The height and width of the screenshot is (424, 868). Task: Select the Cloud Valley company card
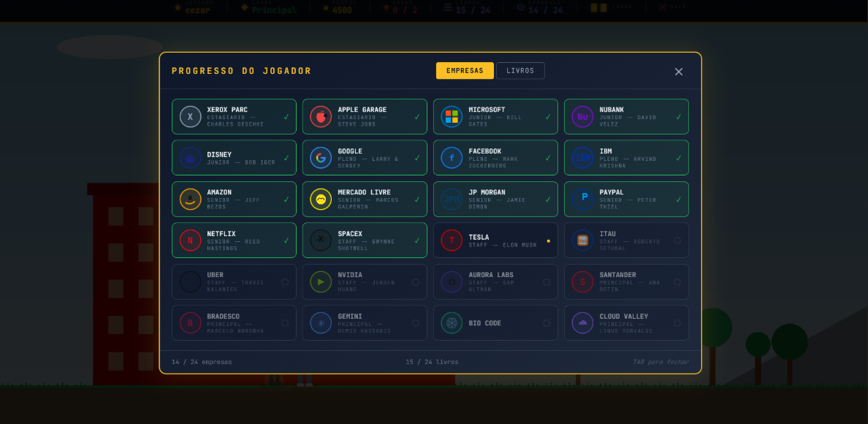626,323
